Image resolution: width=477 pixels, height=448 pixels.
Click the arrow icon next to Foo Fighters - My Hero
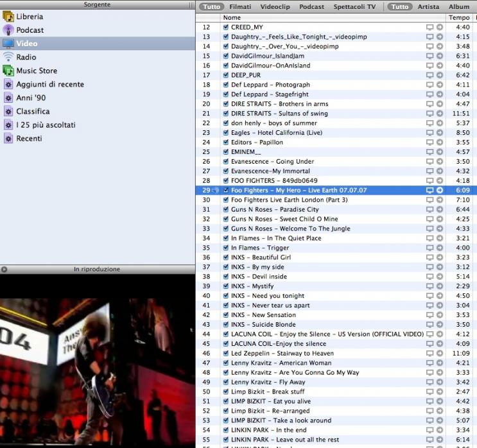tap(440, 190)
